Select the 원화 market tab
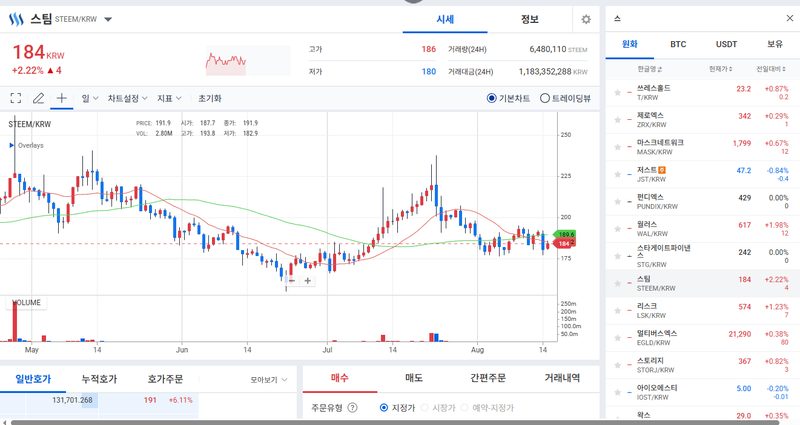The image size is (800, 425). [630, 44]
